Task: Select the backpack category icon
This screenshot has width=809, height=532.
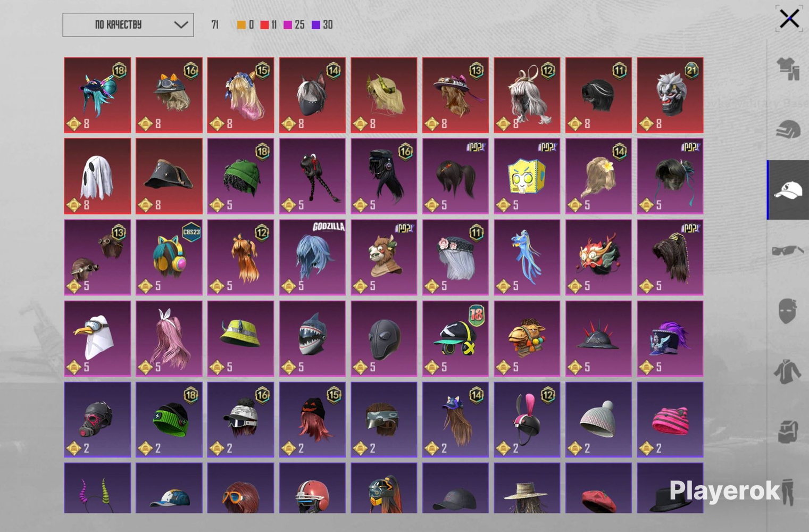Action: pyautogui.click(x=788, y=431)
